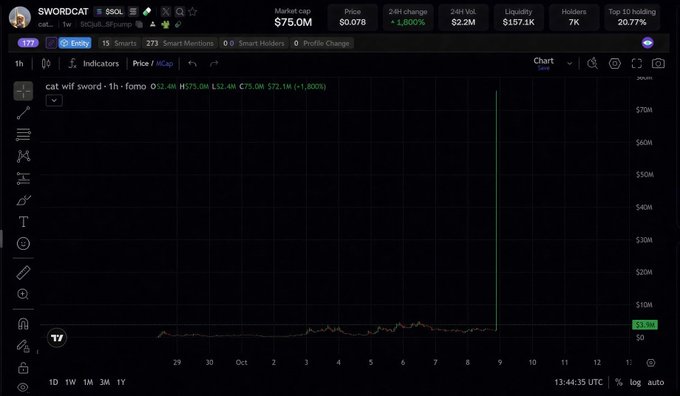Open the 273 Smart Mentions tab

[180, 43]
